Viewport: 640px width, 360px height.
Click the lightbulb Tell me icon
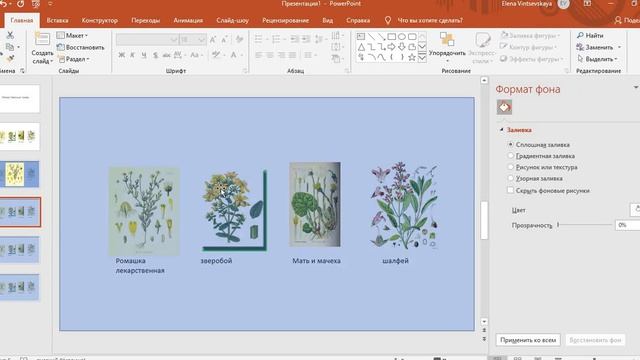tap(388, 20)
